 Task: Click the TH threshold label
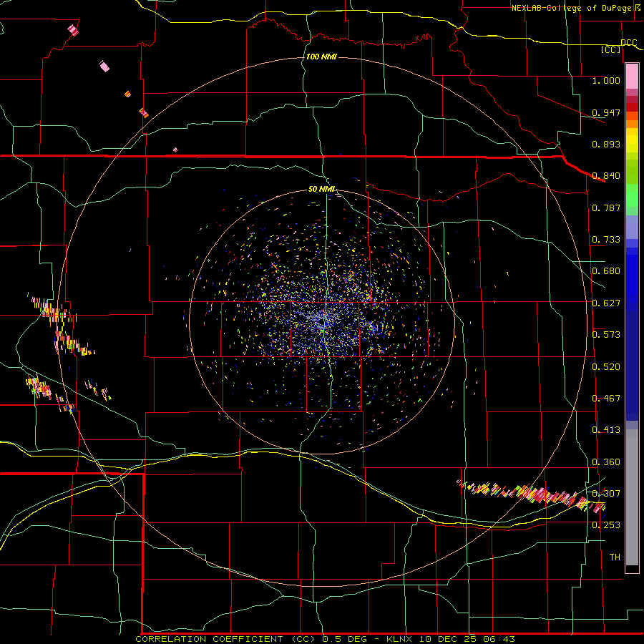tap(615, 557)
